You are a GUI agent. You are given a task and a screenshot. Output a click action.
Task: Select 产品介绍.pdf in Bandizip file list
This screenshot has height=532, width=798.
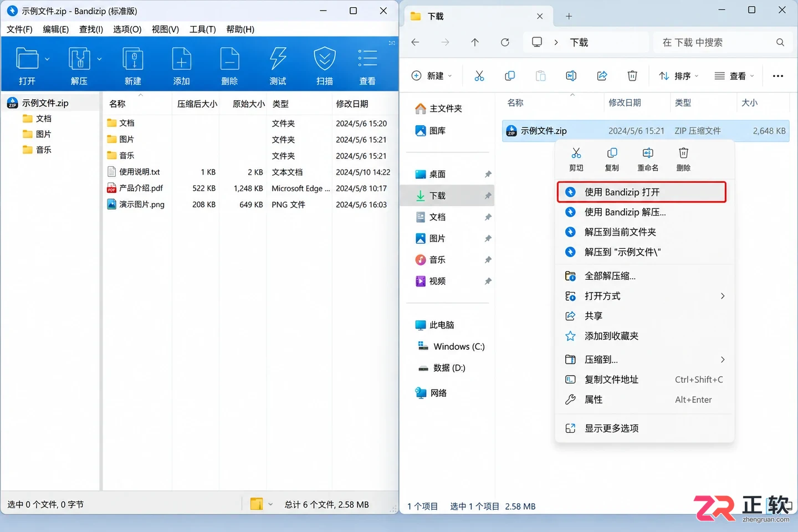(x=141, y=188)
